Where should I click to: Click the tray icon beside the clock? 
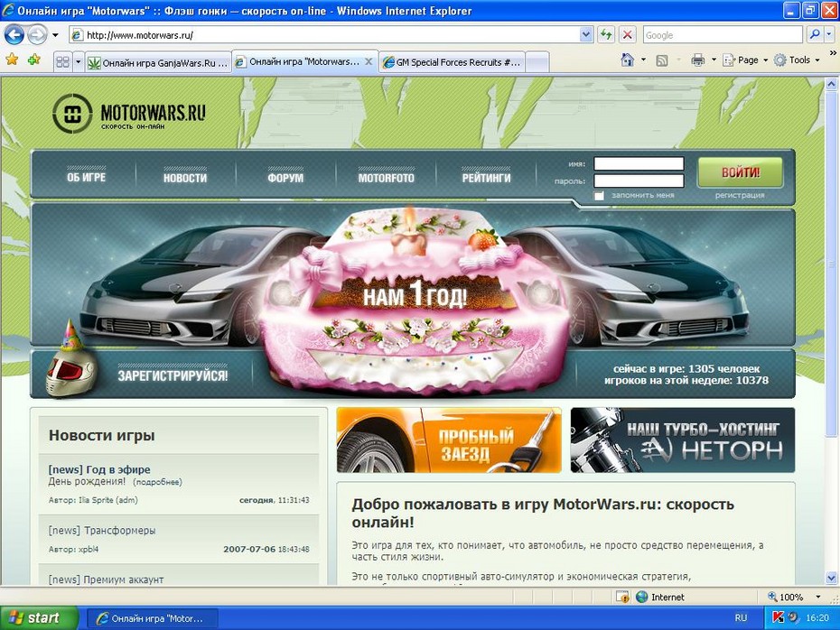click(793, 617)
